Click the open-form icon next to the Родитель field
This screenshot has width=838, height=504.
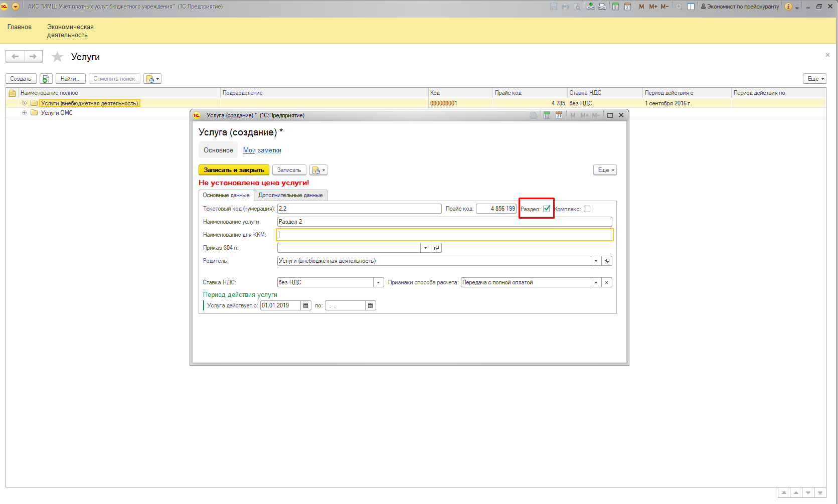(x=607, y=261)
